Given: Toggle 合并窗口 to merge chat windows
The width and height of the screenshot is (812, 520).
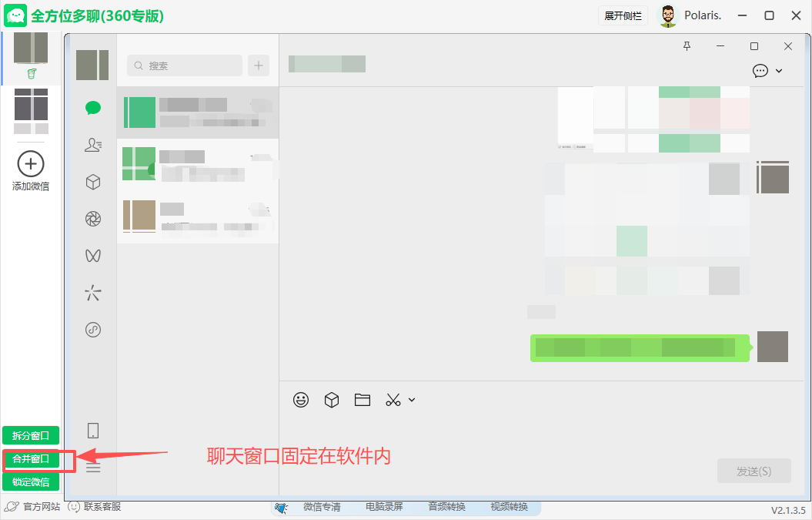Looking at the screenshot, I should (x=31, y=458).
